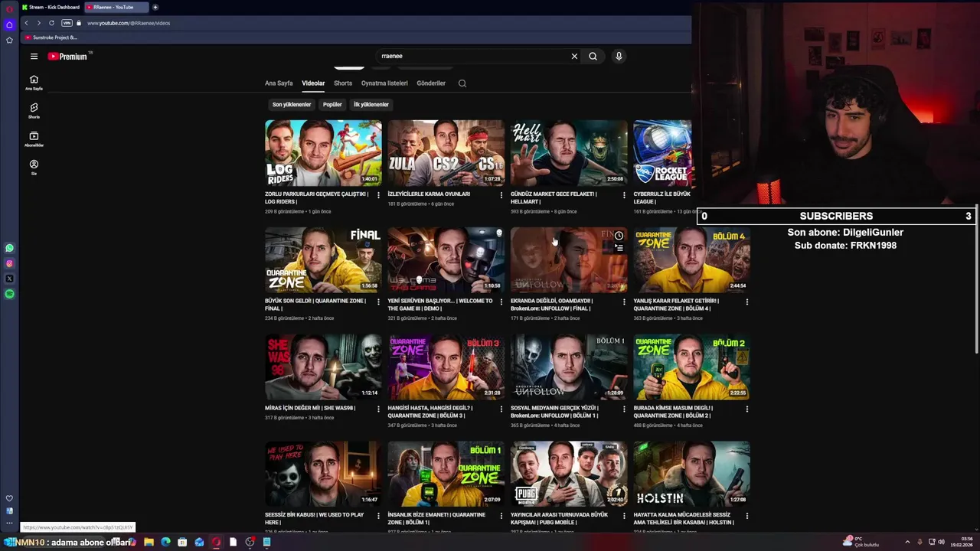Image resolution: width=980 pixels, height=551 pixels.
Task: Click the volume icon in system tray
Action: pos(941,542)
